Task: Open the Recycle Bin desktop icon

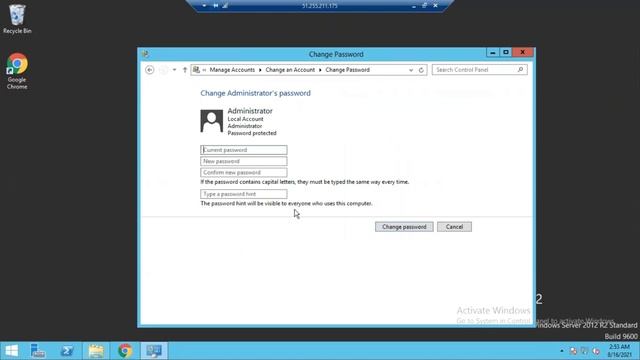Action: 17,19
